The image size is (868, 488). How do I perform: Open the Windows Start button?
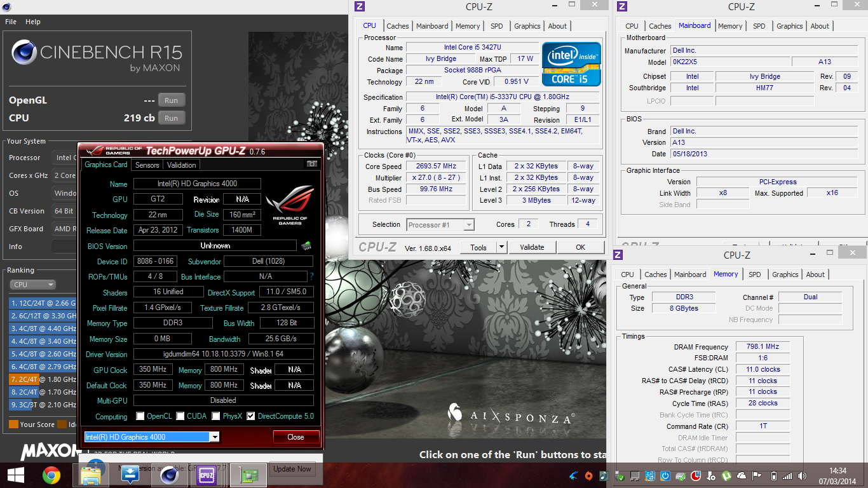15,475
